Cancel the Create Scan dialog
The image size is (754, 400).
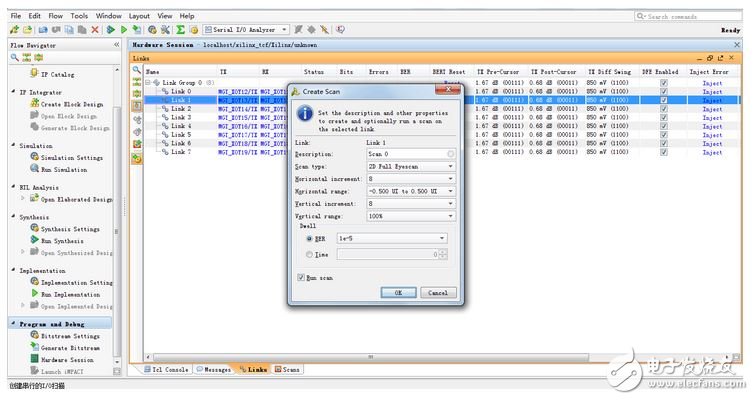pos(435,293)
